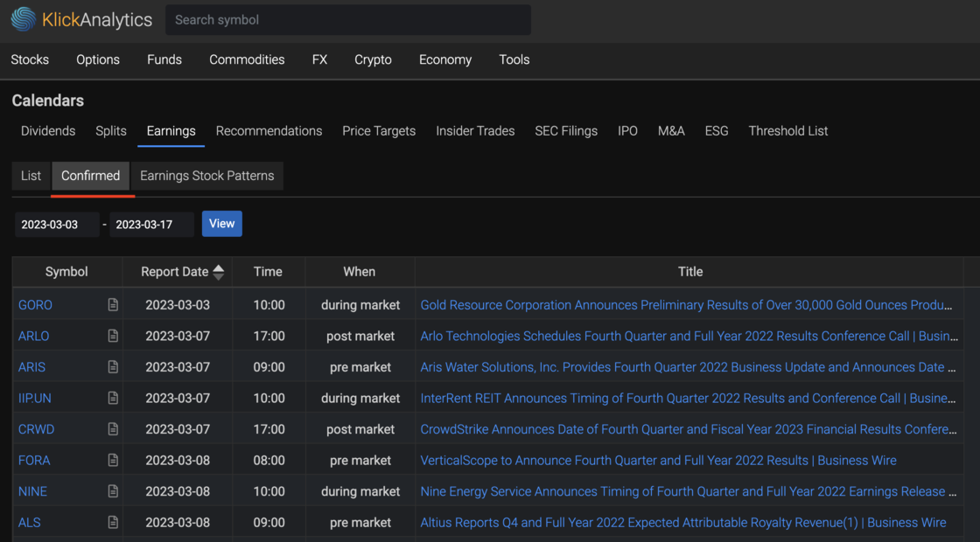Click the When column header
Screen dimensions: 980x542
[x=360, y=272]
